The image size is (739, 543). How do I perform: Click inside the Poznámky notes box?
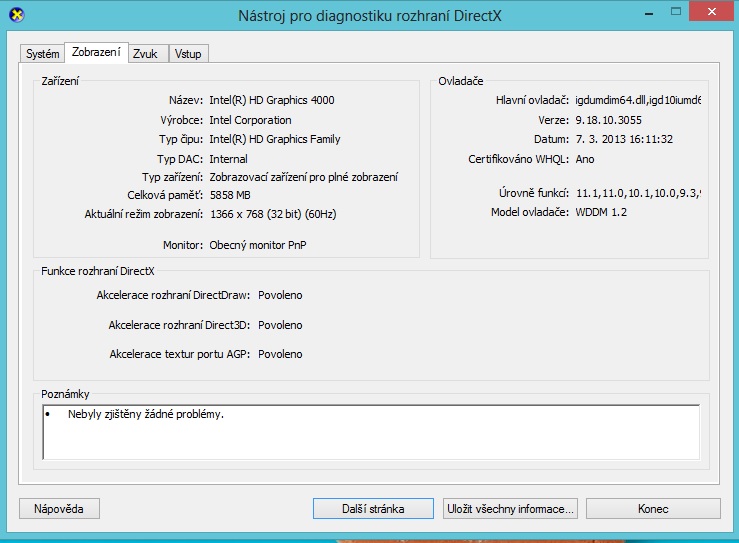pos(371,432)
